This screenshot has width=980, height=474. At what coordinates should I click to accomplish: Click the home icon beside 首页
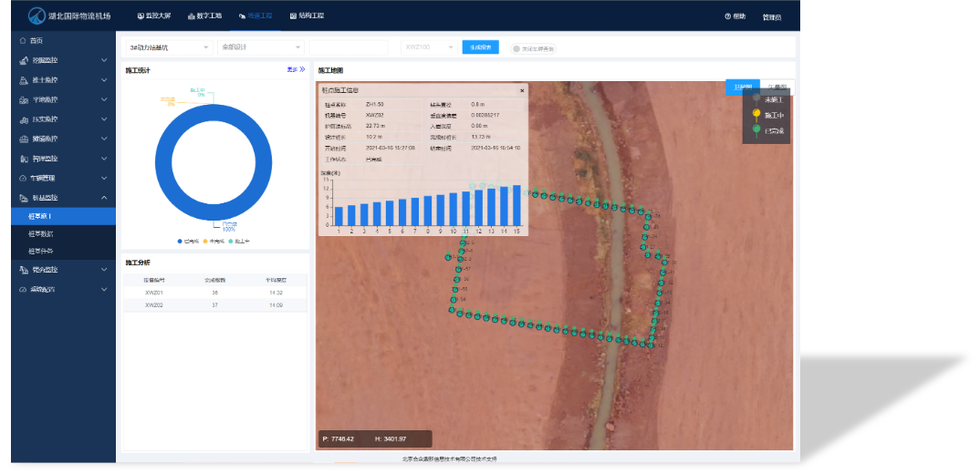pyautogui.click(x=23, y=41)
